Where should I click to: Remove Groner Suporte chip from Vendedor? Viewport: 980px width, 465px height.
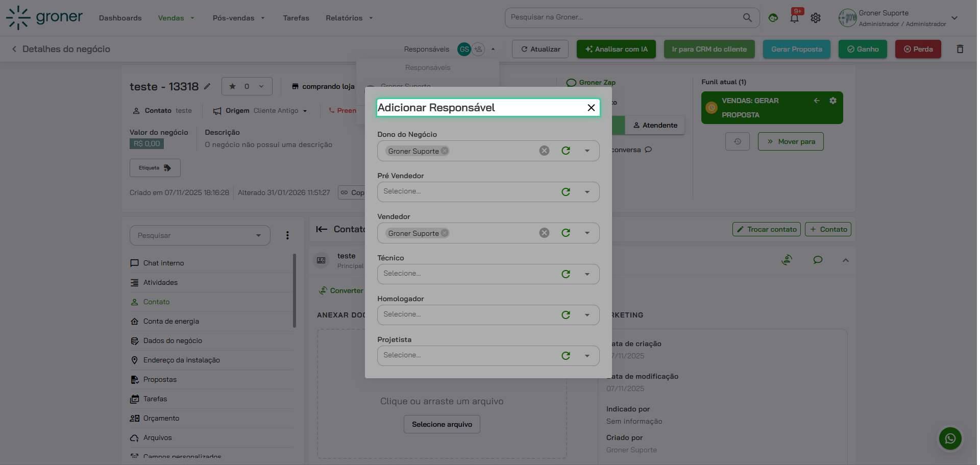point(445,233)
